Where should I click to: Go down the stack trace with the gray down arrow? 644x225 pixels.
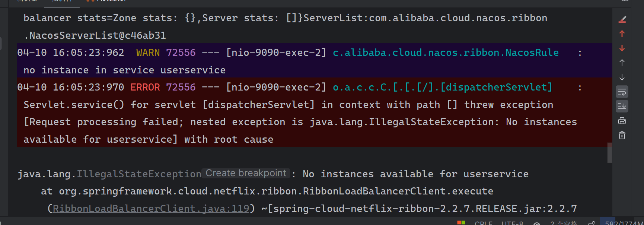[x=622, y=77]
